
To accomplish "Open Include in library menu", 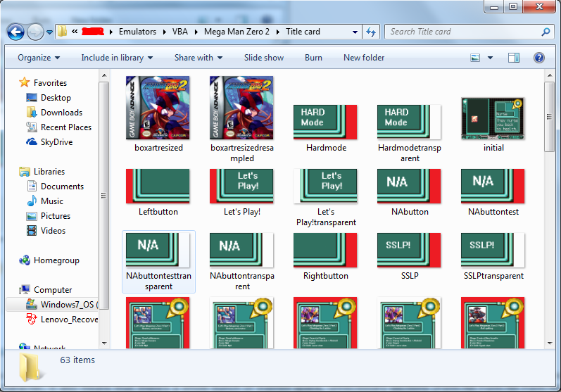I will [x=117, y=58].
